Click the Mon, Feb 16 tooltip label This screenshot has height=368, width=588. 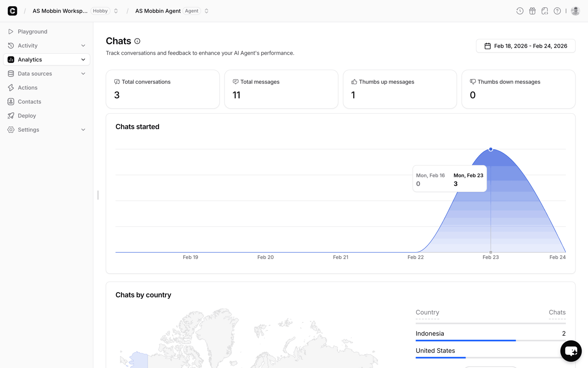(x=430, y=175)
